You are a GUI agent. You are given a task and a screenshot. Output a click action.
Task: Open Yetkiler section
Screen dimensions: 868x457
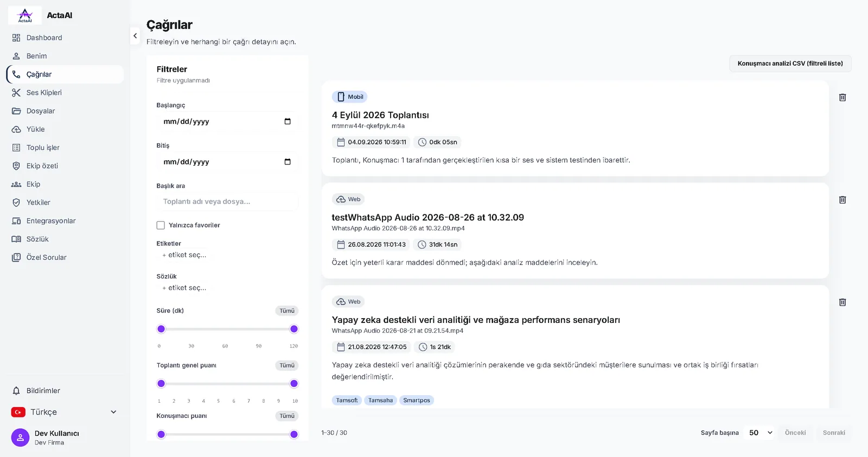coord(65,202)
